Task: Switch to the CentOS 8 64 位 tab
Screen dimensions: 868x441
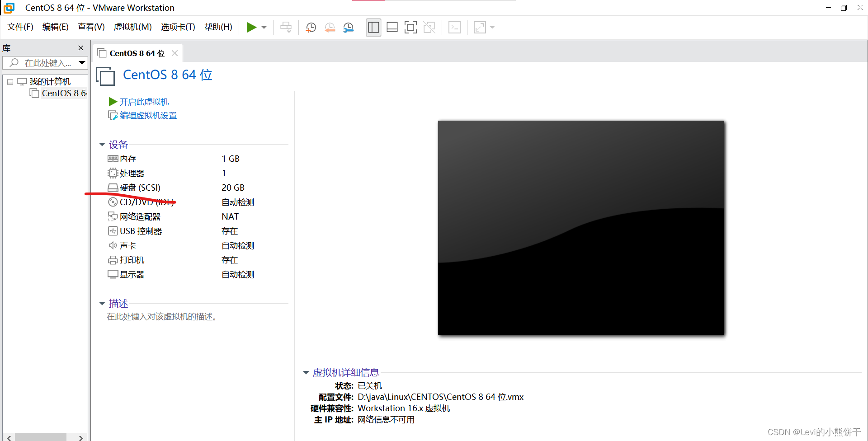Action: [x=137, y=53]
